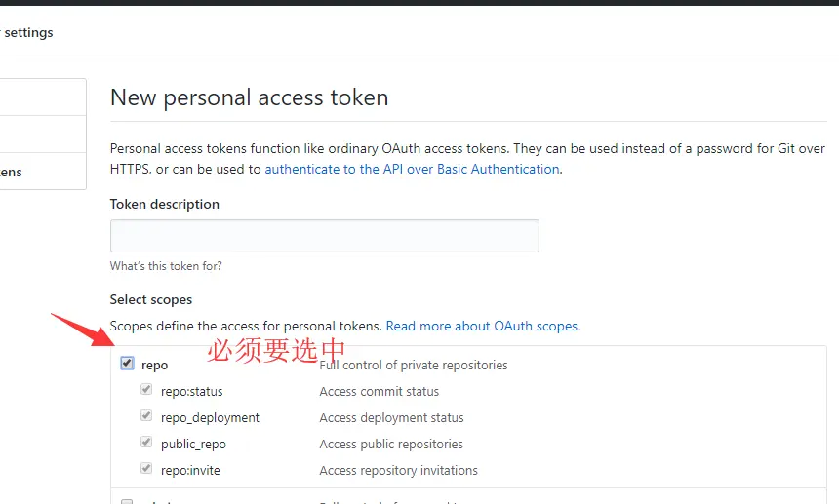Click the settings text in the page header

coord(28,32)
